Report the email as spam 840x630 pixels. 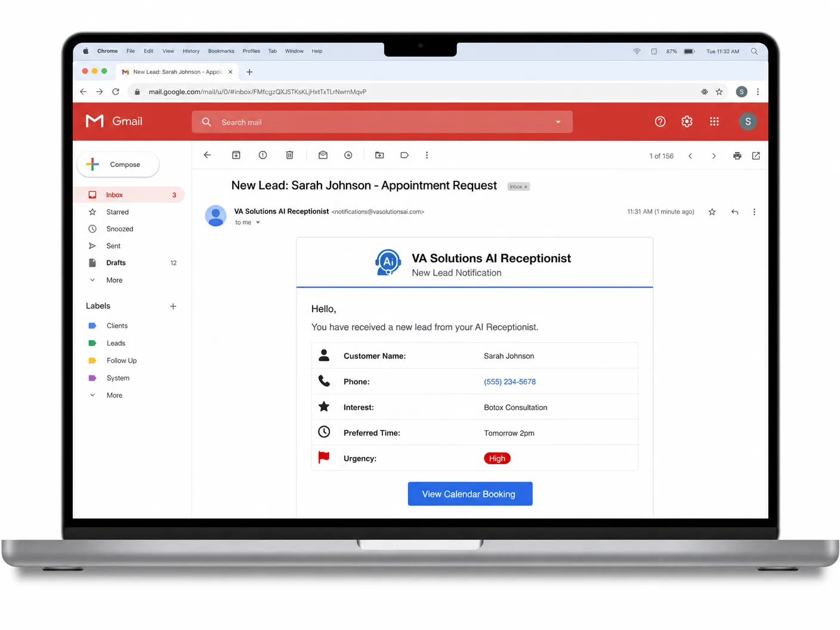point(262,155)
